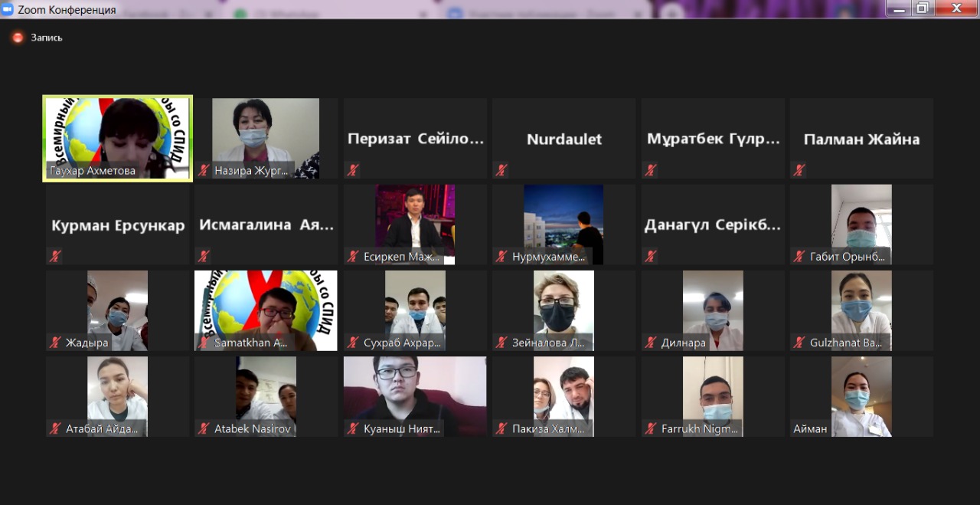This screenshot has width=980, height=505.
Task: Select Айман's video tile
Action: click(861, 395)
